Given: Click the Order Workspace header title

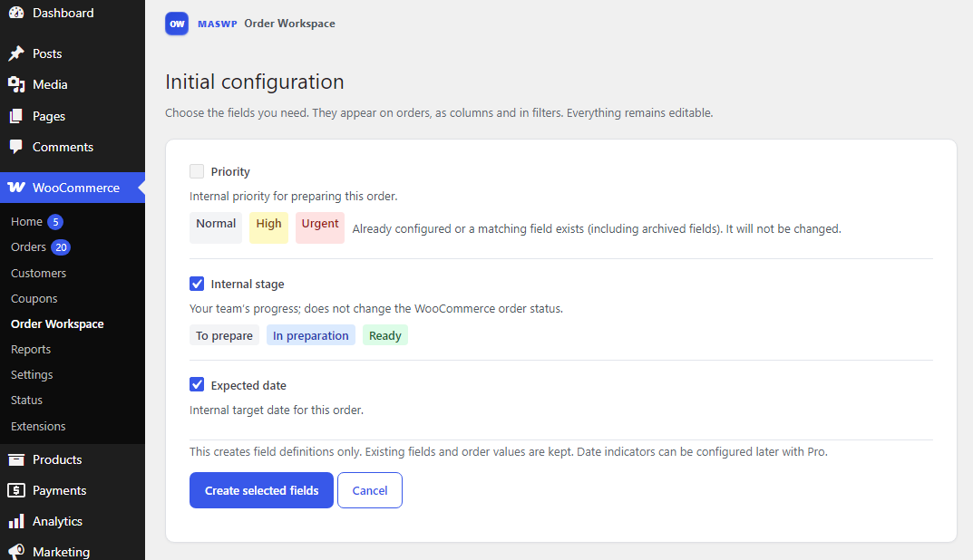Looking at the screenshot, I should [x=290, y=24].
